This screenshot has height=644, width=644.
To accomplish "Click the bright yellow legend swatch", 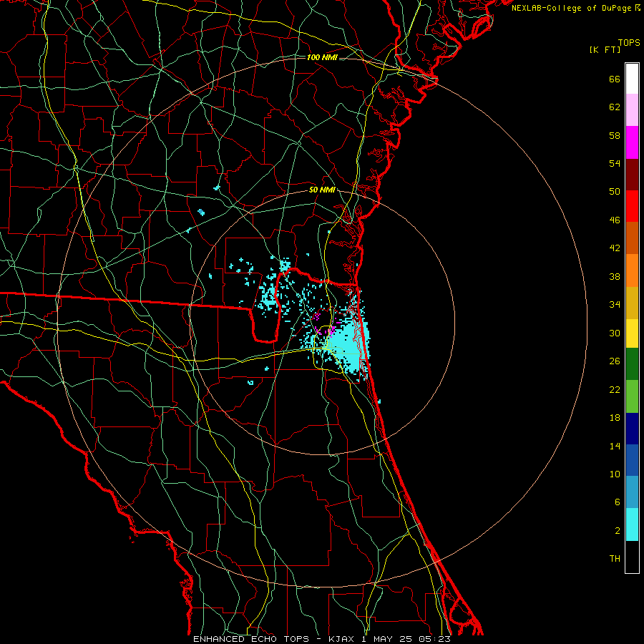I will point(632,333).
